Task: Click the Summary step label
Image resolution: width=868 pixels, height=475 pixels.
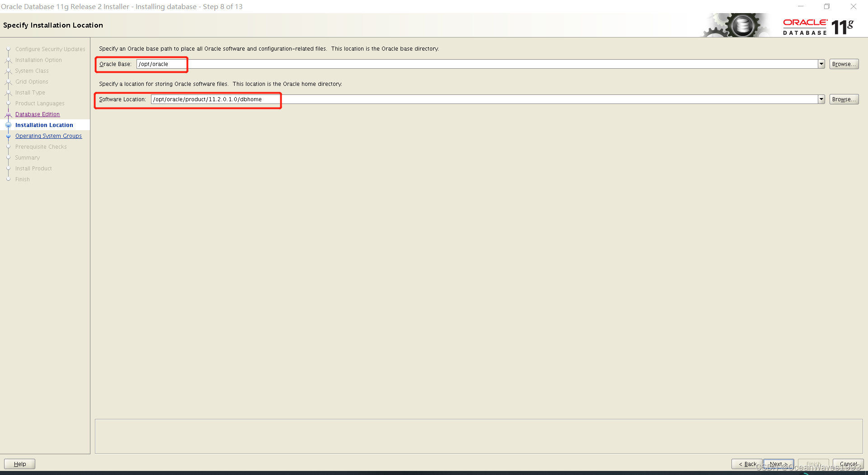Action: tap(27, 158)
